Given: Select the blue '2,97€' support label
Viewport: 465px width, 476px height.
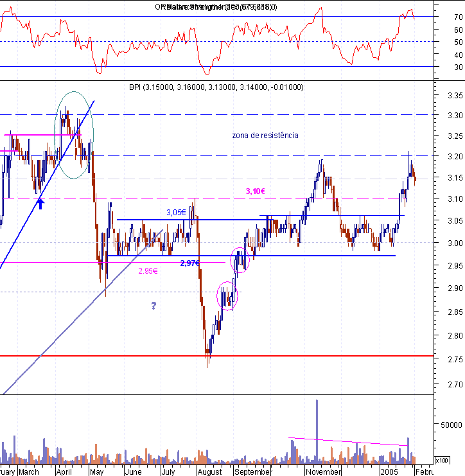Looking at the screenshot, I should [189, 263].
